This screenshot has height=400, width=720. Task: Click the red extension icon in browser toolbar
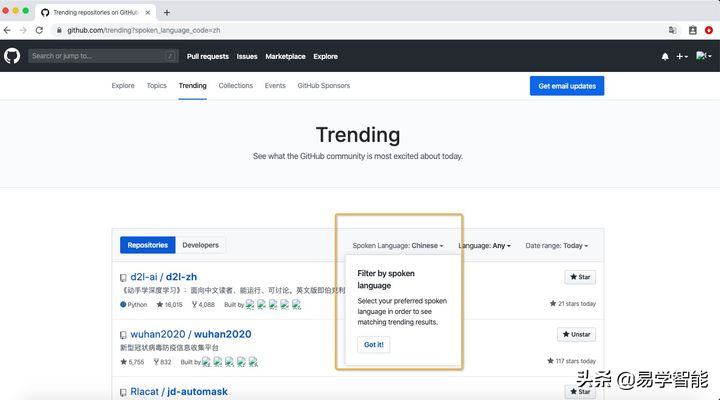coord(709,30)
